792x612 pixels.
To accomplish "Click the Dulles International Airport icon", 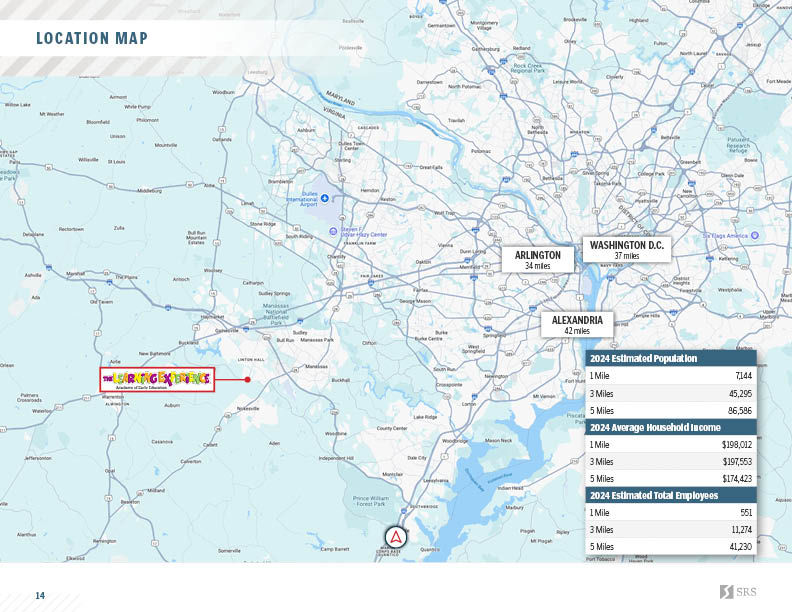I will pyautogui.click(x=325, y=198).
